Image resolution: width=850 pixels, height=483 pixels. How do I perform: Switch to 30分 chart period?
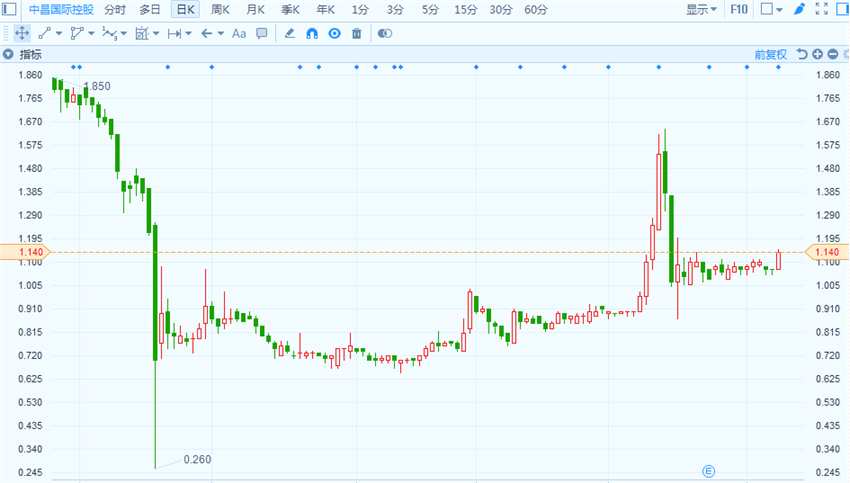point(500,10)
